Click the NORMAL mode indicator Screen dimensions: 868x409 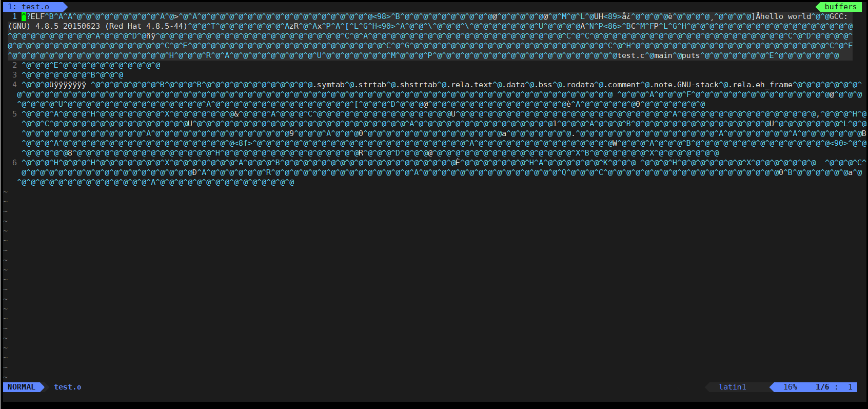coord(22,387)
